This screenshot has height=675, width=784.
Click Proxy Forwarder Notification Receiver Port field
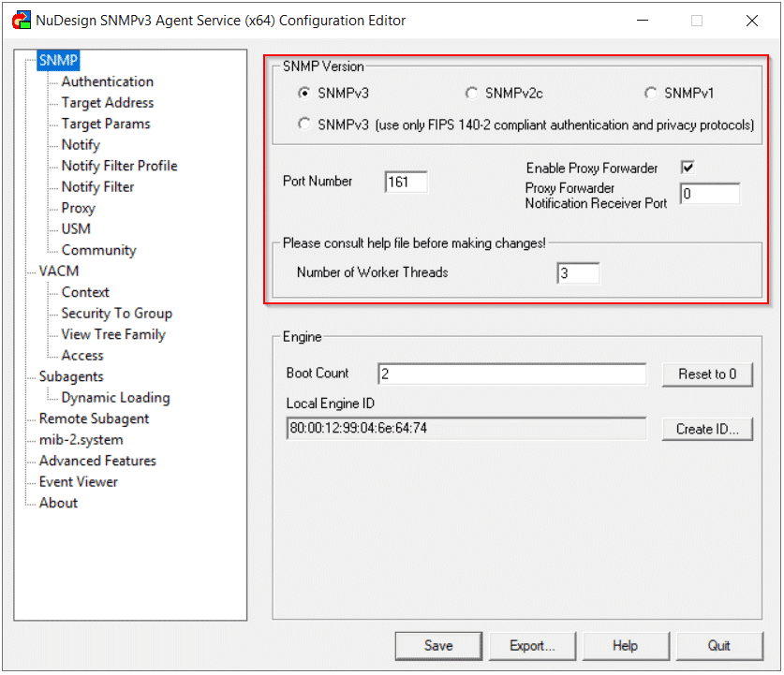[710, 194]
